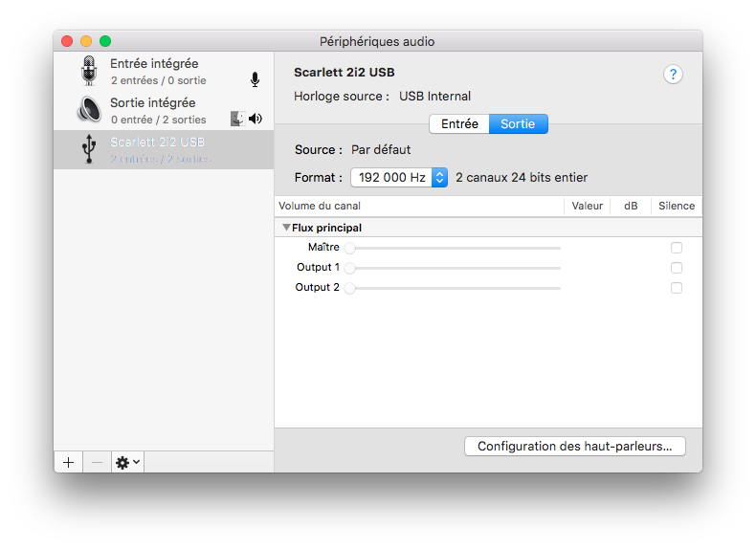Click the Volume du canal column header

point(419,206)
